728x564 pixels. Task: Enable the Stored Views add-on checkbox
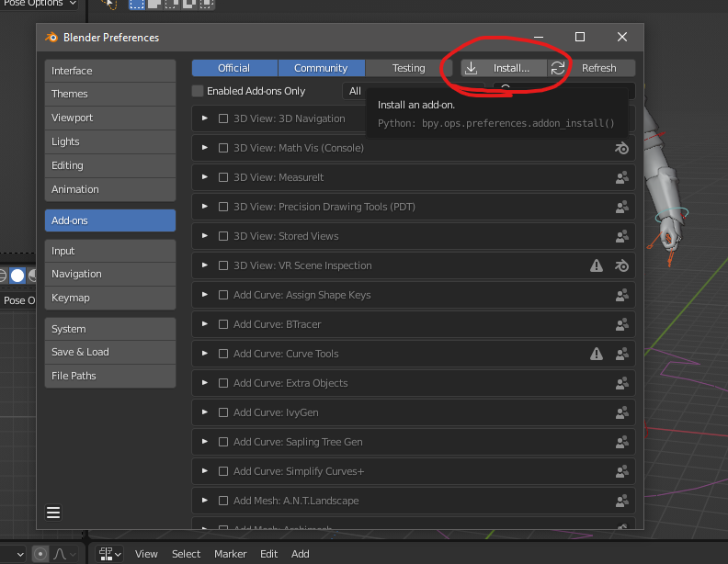click(x=223, y=236)
